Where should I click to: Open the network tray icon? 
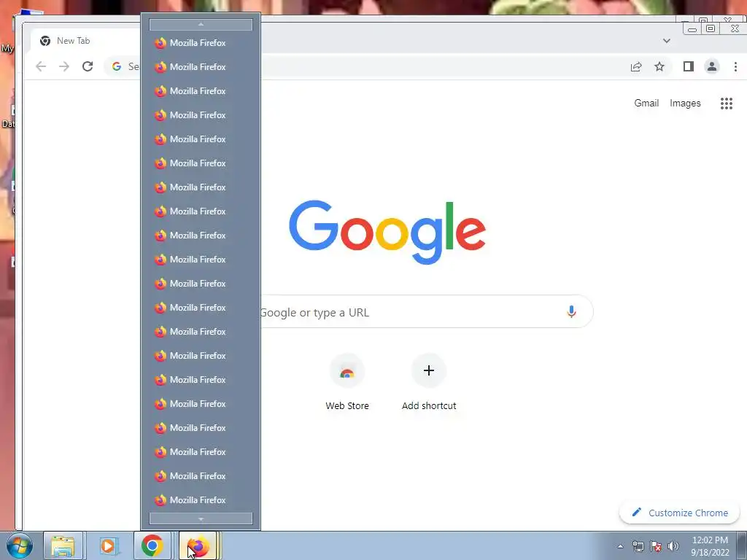point(638,546)
